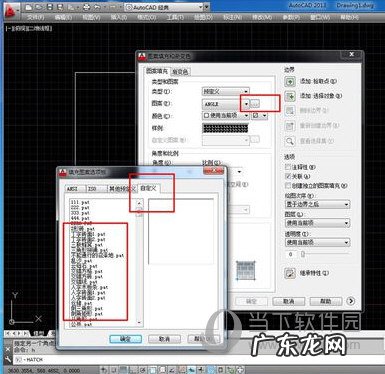Open the 修改(M) menu
This screenshot has width=385, height=374.
[262, 17]
